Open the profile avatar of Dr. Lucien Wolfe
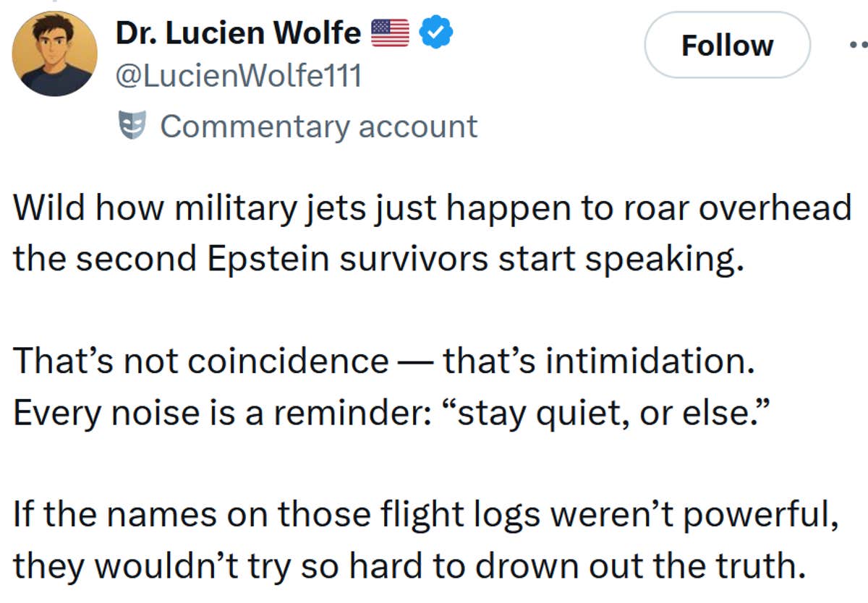The image size is (868, 603). 54,53
